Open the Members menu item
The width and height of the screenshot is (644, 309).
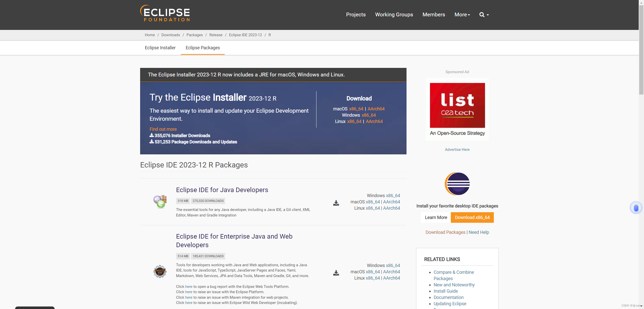(x=434, y=15)
